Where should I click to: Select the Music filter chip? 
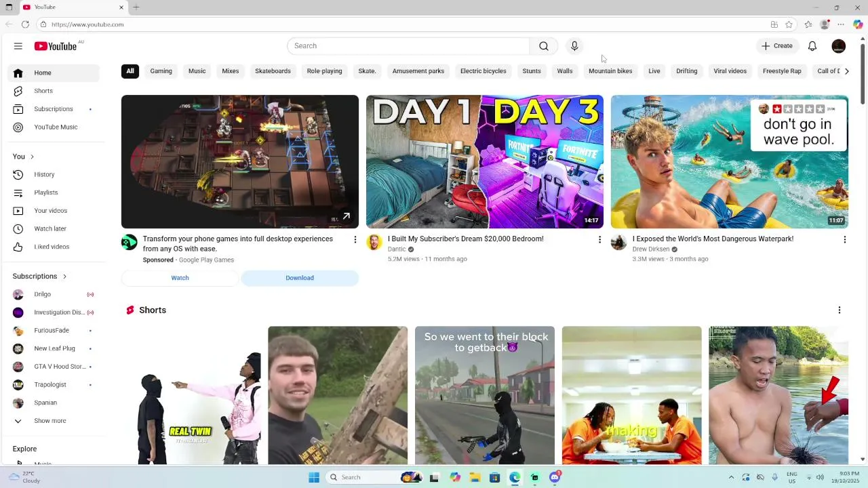tap(197, 71)
